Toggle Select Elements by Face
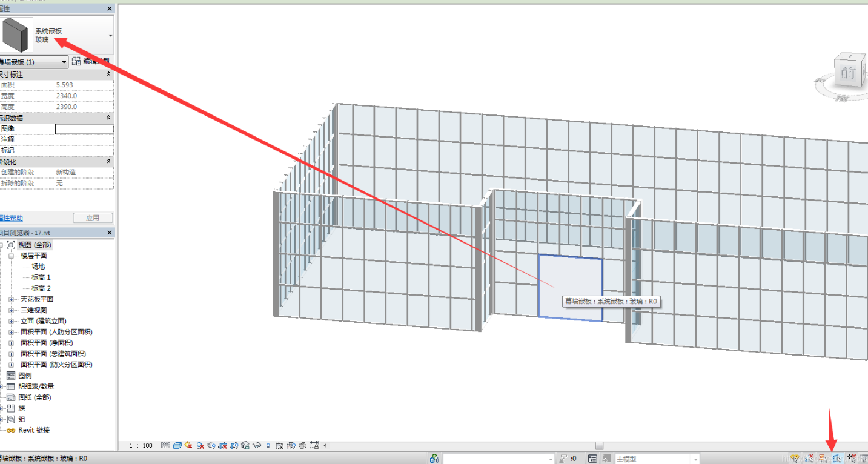This screenshot has width=868, height=464. point(837,459)
